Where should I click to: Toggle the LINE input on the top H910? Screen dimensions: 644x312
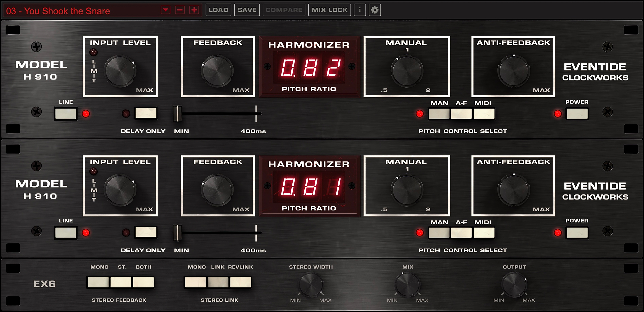[66, 114]
